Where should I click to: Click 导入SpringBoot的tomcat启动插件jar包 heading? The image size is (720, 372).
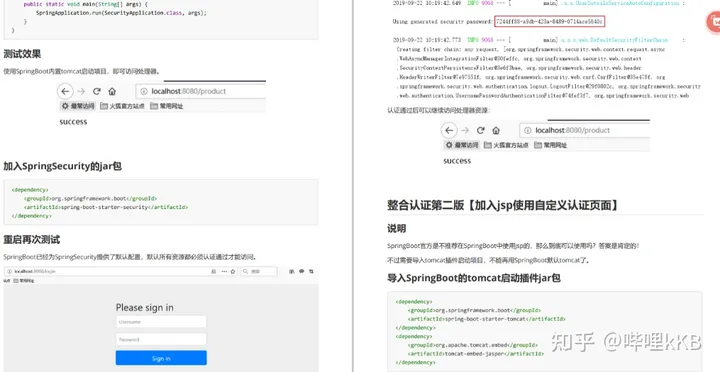point(474,278)
